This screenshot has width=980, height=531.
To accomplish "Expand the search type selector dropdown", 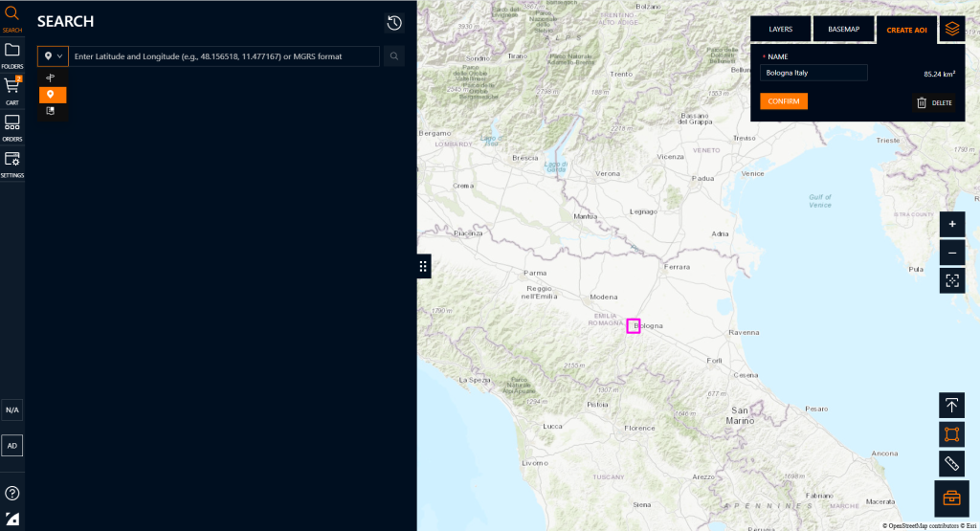I will [53, 56].
